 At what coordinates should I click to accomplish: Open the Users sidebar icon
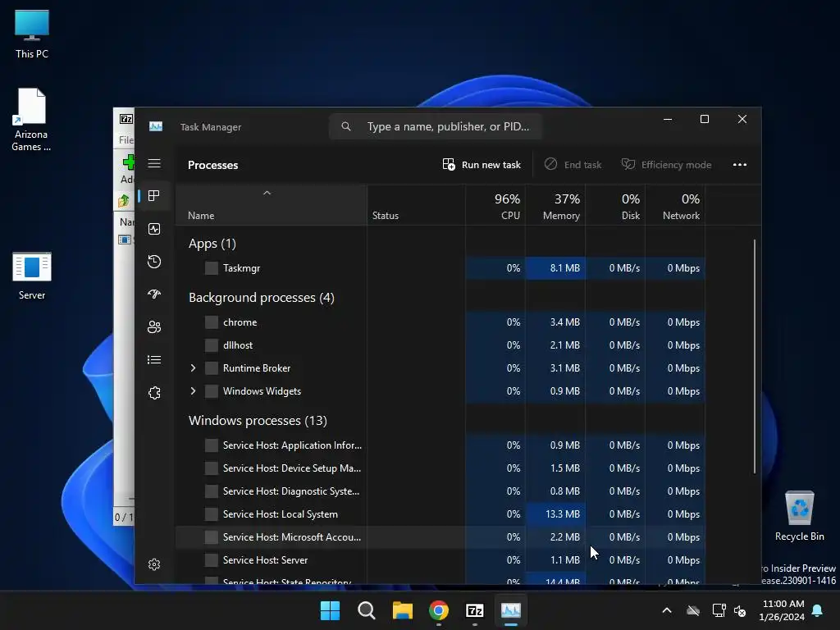tap(154, 326)
